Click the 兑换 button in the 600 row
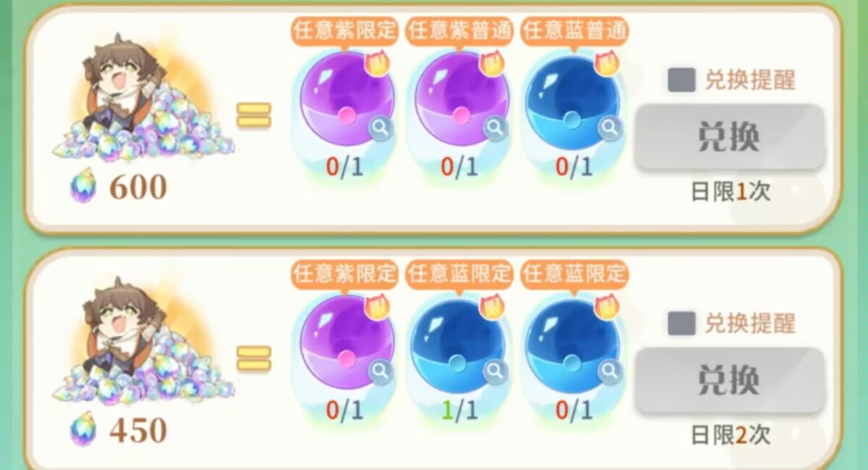The width and height of the screenshot is (868, 470). point(728,136)
